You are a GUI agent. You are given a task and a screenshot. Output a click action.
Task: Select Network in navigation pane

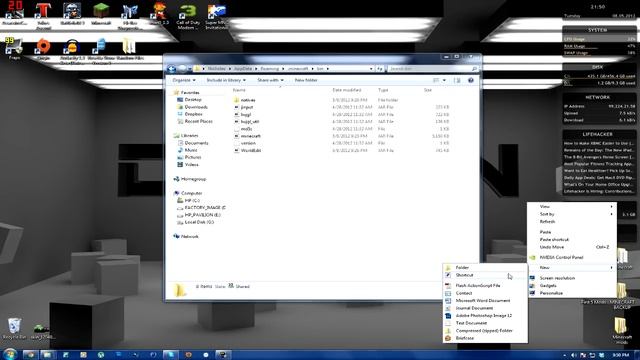tap(189, 236)
